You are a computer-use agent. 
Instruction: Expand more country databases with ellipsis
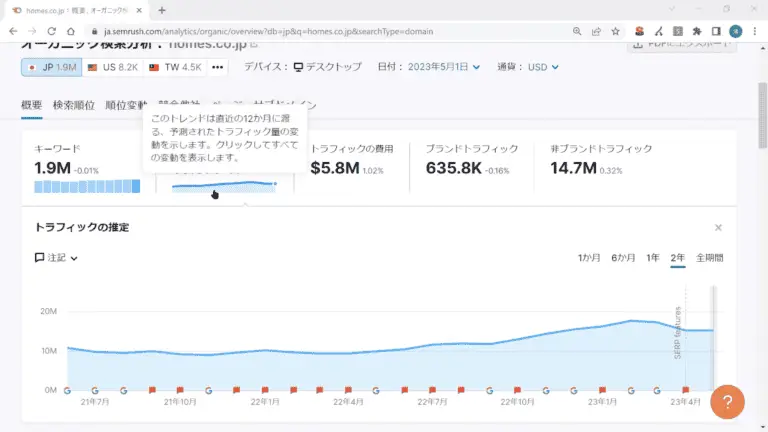(218, 67)
